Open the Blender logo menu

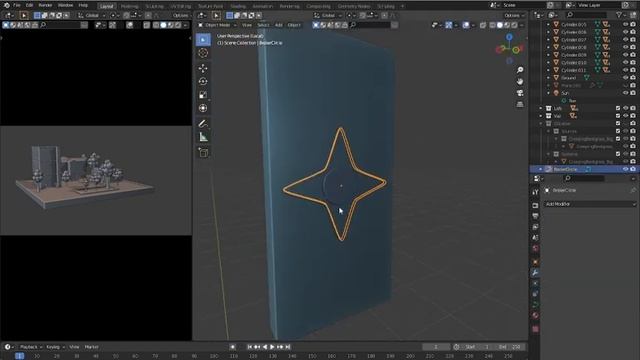[x=6, y=5]
